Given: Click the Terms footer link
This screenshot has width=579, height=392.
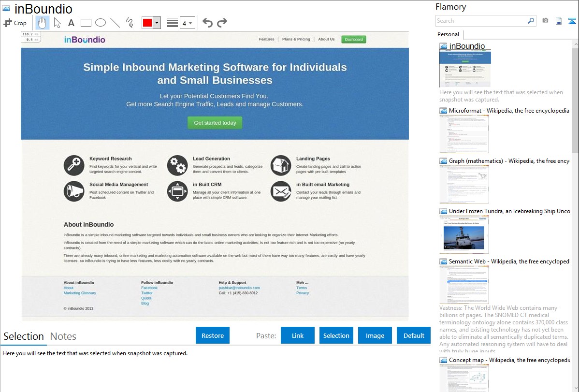Looking at the screenshot, I should pyautogui.click(x=301, y=288).
